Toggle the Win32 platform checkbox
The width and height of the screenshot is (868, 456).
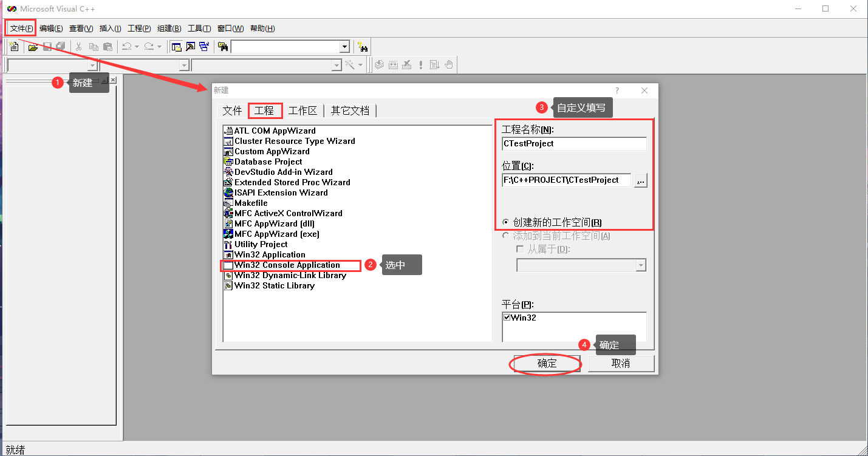[x=507, y=317]
